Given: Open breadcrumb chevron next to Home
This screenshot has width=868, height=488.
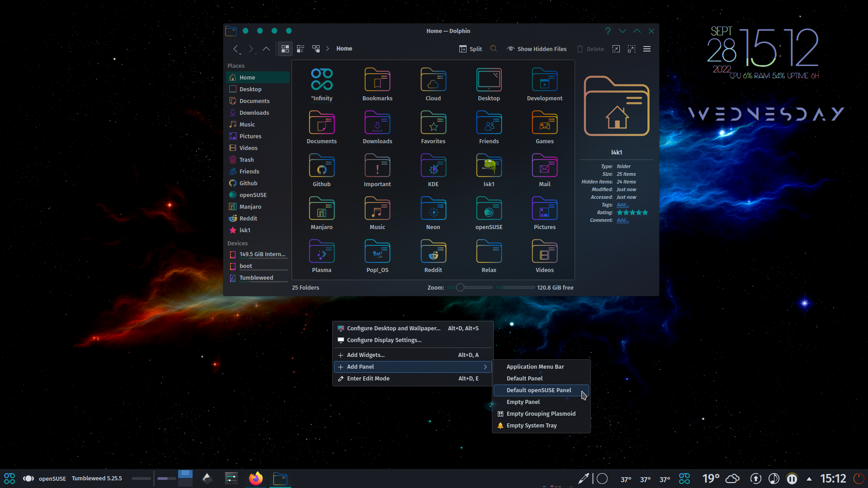Looking at the screenshot, I should [328, 48].
